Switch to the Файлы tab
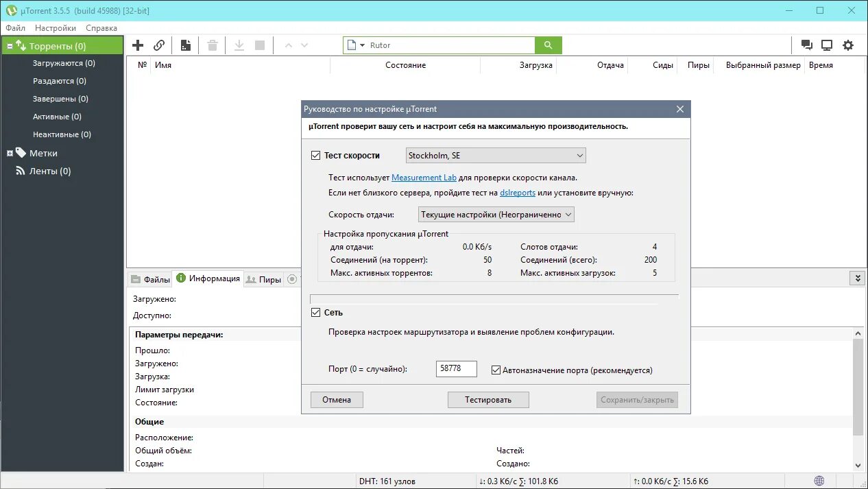Image resolution: width=868 pixels, height=489 pixels. (x=150, y=279)
